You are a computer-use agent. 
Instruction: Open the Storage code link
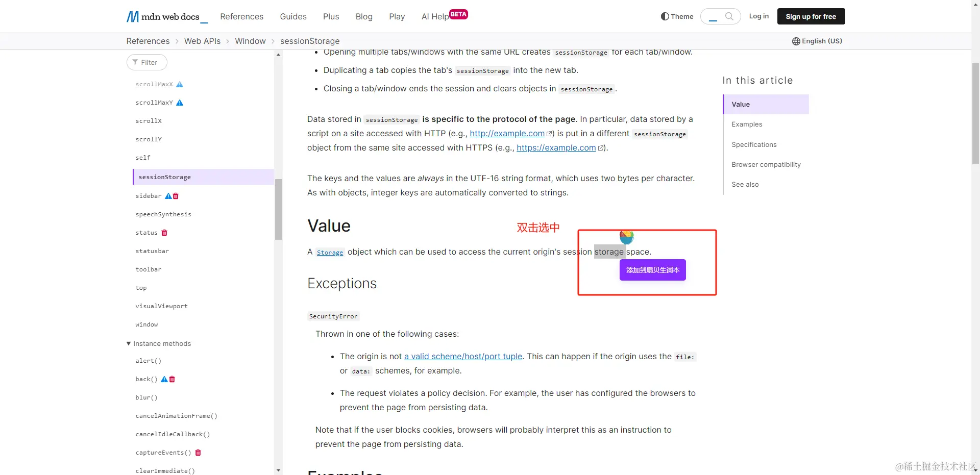pyautogui.click(x=330, y=253)
